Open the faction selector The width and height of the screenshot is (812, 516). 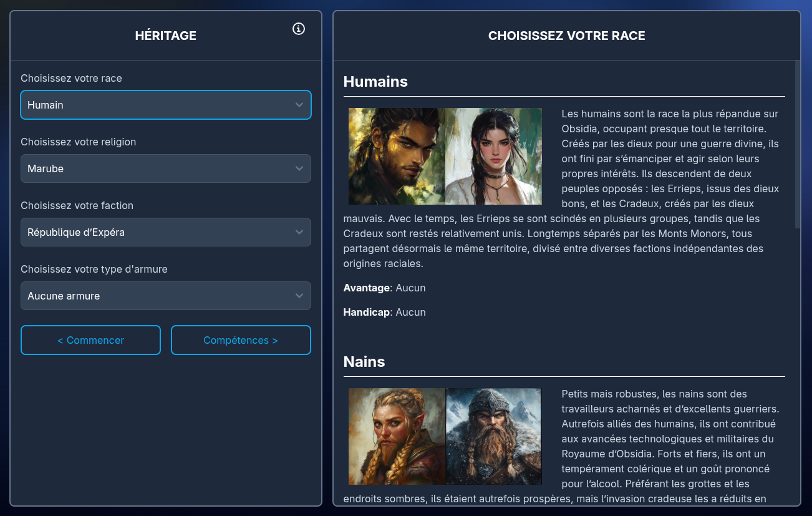coord(156,232)
